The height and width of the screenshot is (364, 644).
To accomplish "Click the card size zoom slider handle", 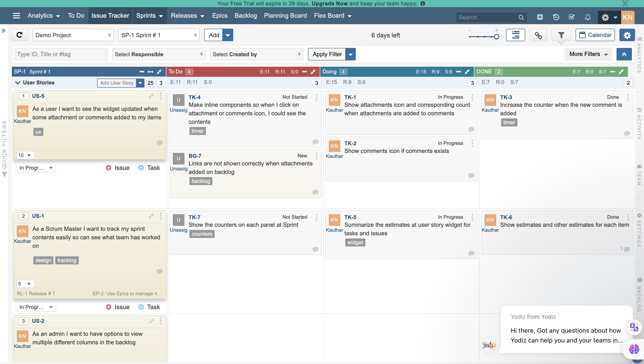I will (x=496, y=37).
